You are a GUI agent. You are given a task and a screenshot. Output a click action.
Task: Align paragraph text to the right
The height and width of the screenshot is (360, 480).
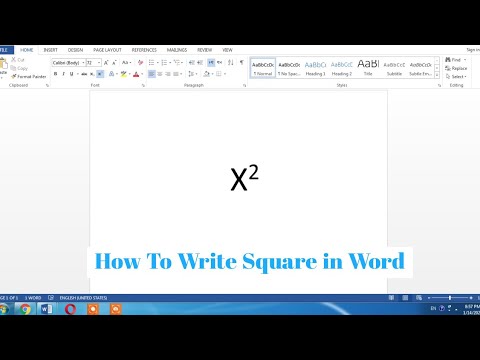pos(168,74)
